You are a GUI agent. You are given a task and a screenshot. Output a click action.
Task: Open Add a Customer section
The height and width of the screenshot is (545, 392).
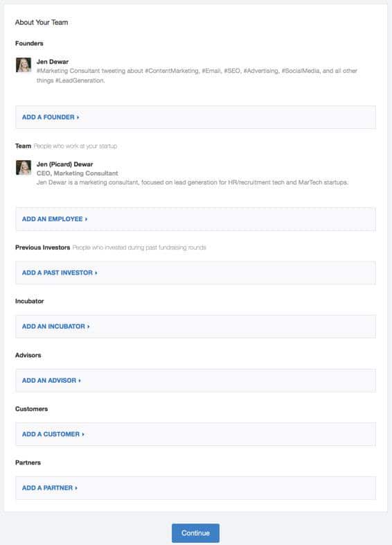195,434
